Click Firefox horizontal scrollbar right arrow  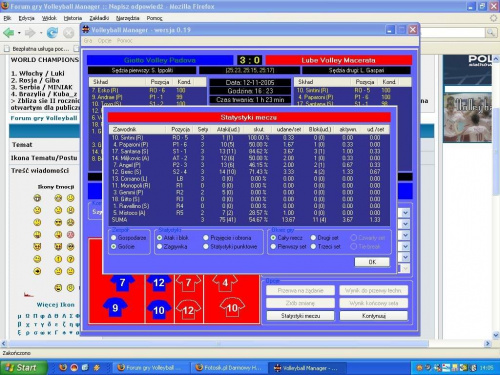[x=488, y=343]
